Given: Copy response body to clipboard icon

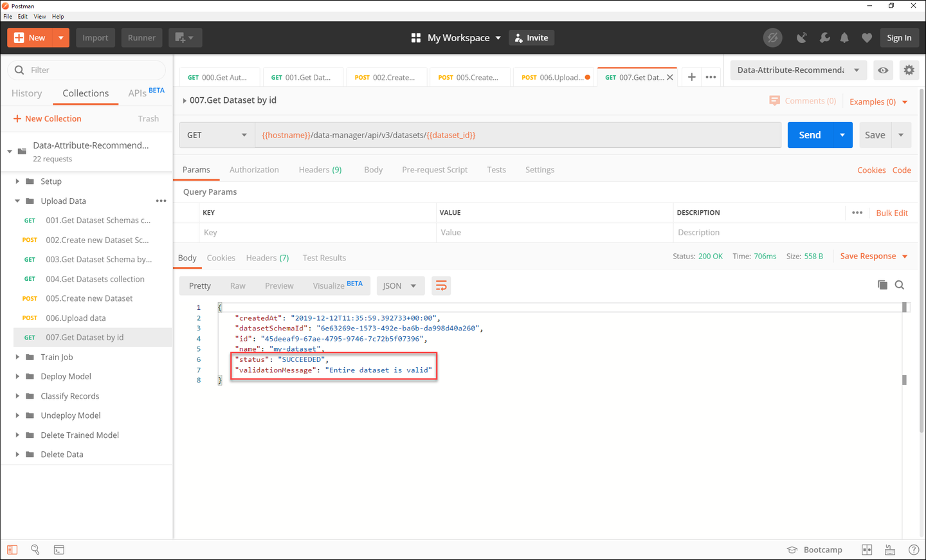Looking at the screenshot, I should pos(882,285).
